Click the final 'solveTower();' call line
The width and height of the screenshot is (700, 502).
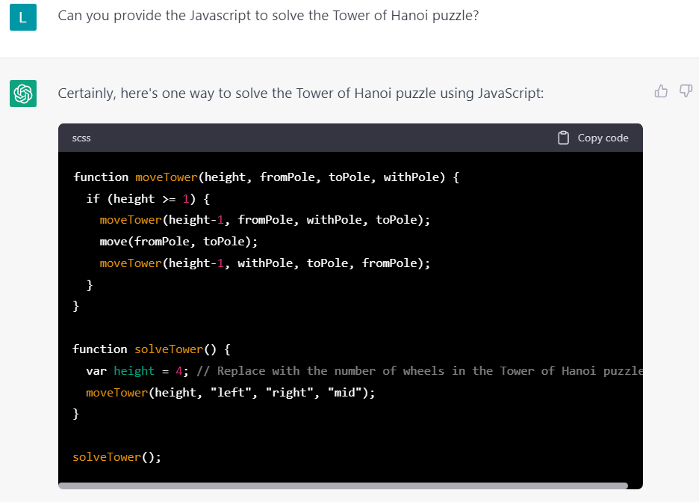click(x=116, y=457)
